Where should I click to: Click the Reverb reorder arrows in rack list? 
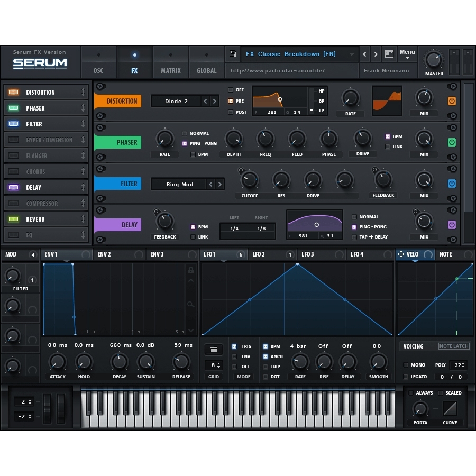83,219
